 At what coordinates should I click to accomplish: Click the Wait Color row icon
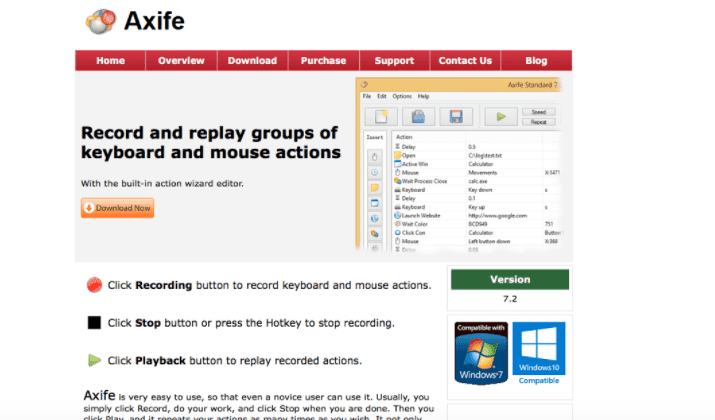coord(398,224)
